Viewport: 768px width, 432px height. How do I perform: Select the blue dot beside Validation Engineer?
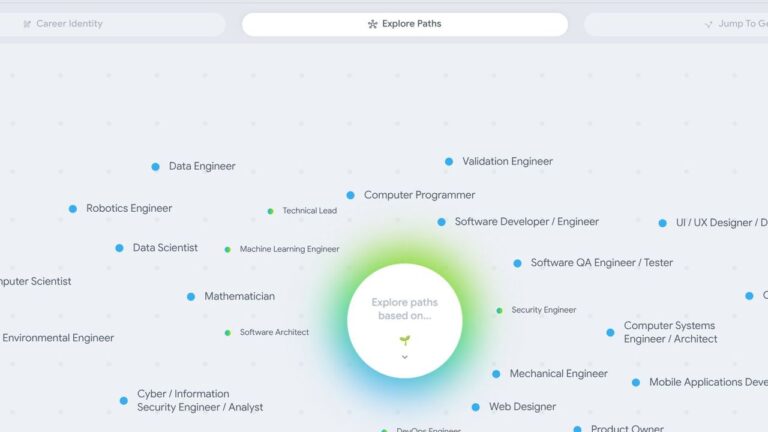click(x=449, y=161)
